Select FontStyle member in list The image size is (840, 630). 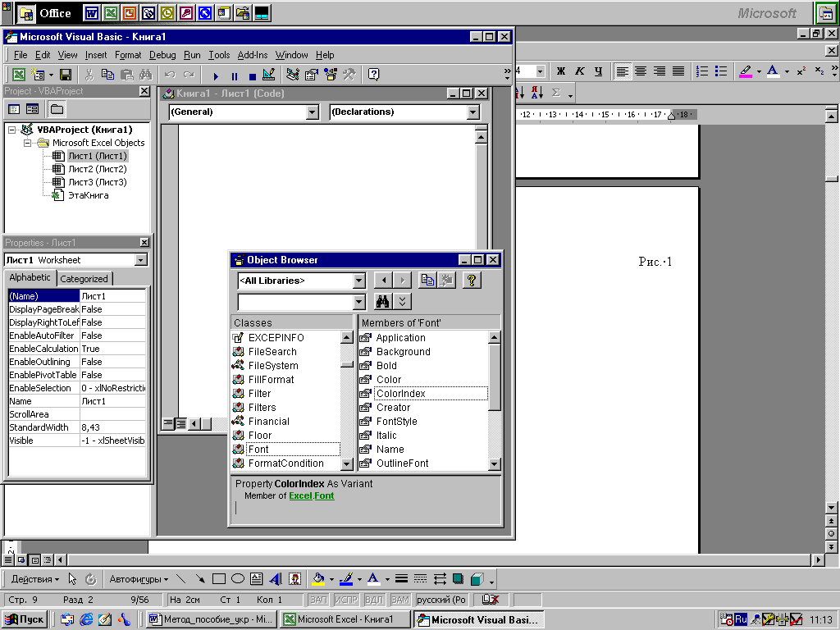[396, 422]
